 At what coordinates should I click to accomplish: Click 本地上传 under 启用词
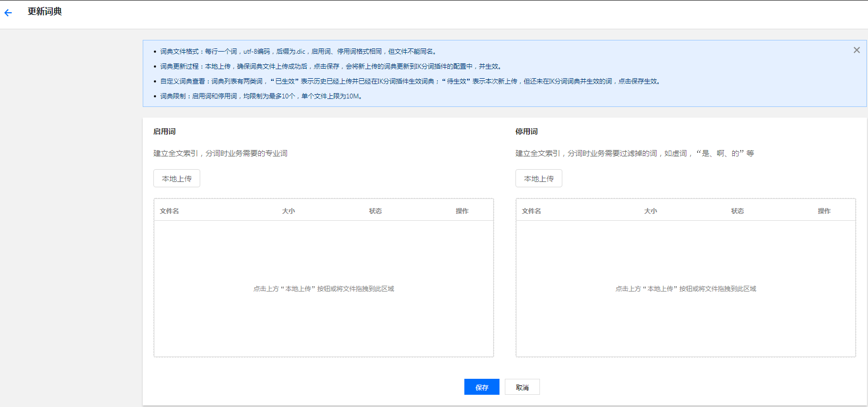177,178
